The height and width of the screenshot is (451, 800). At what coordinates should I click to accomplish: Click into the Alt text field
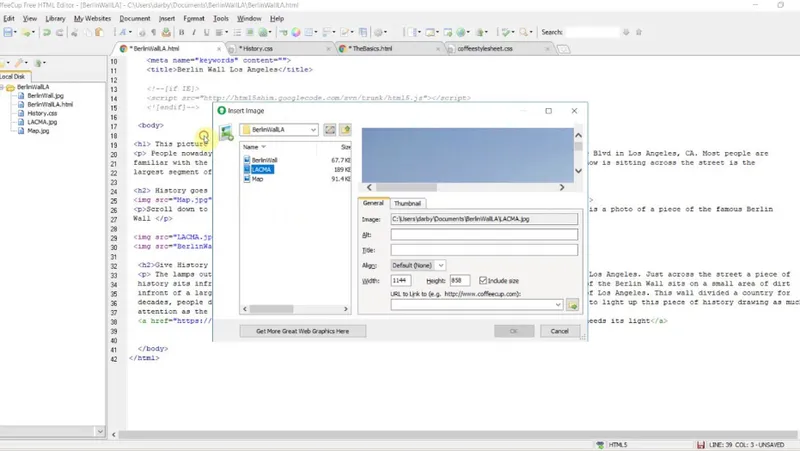pyautogui.click(x=484, y=235)
